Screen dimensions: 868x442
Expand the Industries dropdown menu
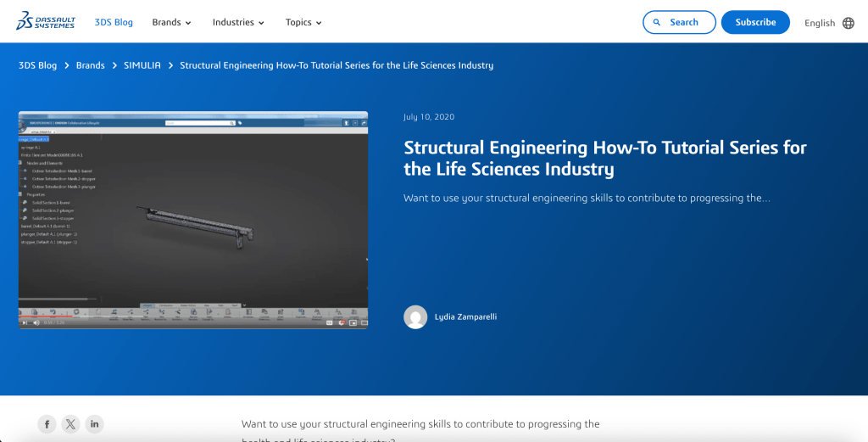pos(238,22)
